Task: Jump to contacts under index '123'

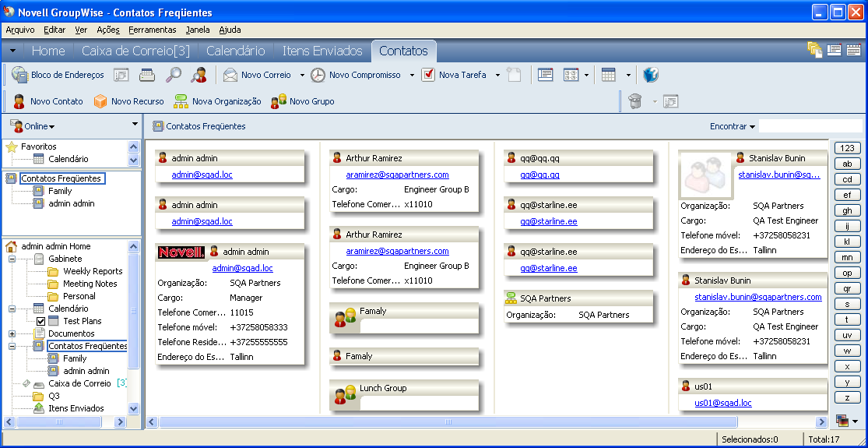Action: (847, 148)
